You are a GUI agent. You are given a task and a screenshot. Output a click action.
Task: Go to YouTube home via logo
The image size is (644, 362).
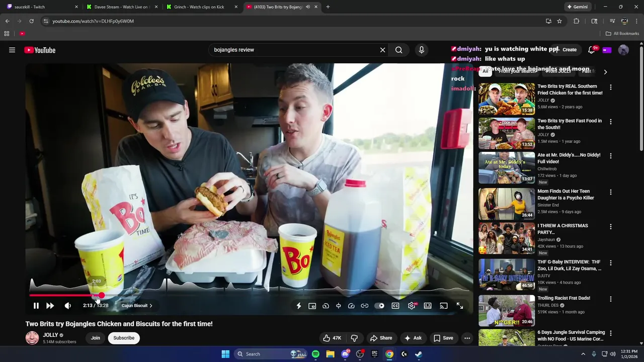click(40, 50)
